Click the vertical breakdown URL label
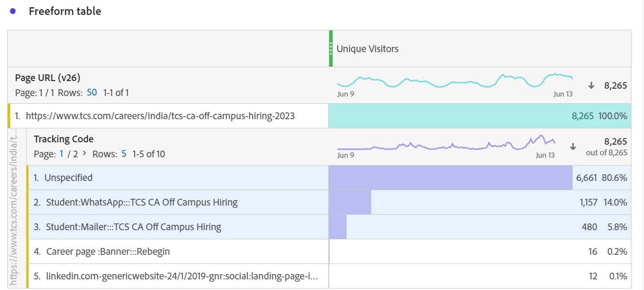Screen dimensions: 644x290 pos(14,208)
